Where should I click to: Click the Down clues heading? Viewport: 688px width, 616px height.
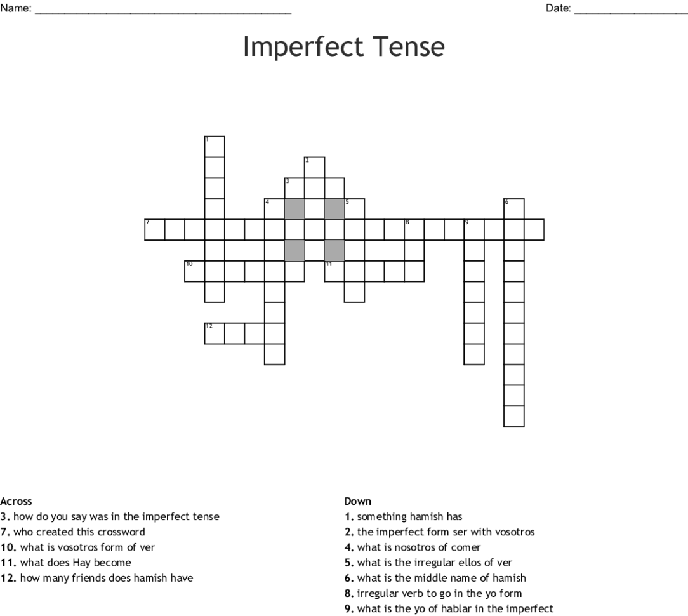point(358,501)
